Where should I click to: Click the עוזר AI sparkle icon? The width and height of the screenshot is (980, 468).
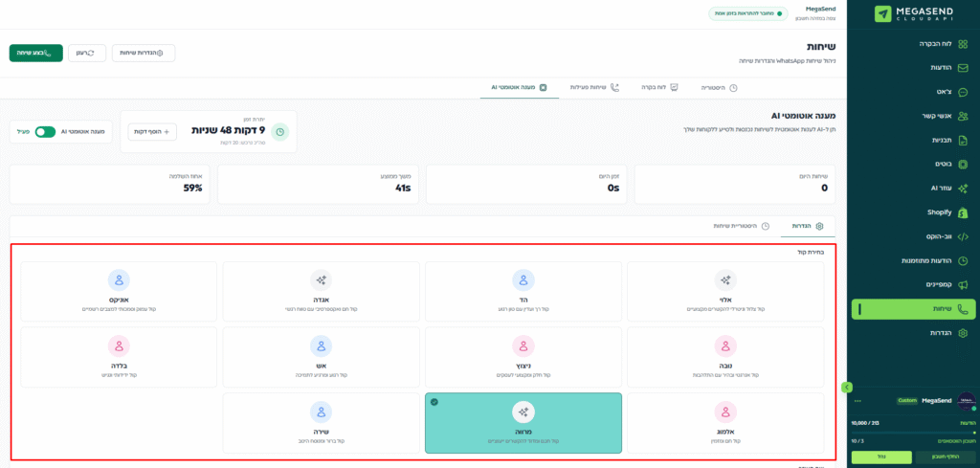tap(964, 189)
